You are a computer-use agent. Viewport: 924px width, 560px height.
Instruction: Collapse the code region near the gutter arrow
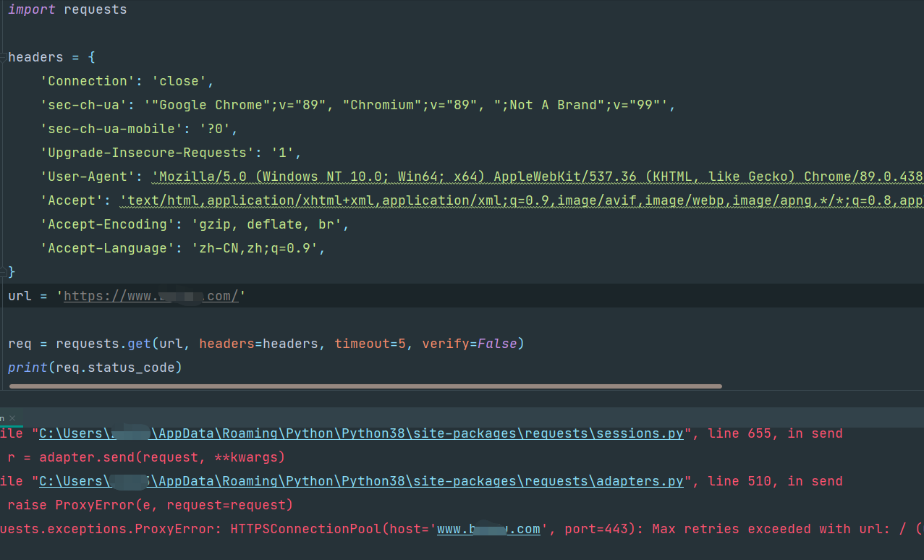point(3,57)
